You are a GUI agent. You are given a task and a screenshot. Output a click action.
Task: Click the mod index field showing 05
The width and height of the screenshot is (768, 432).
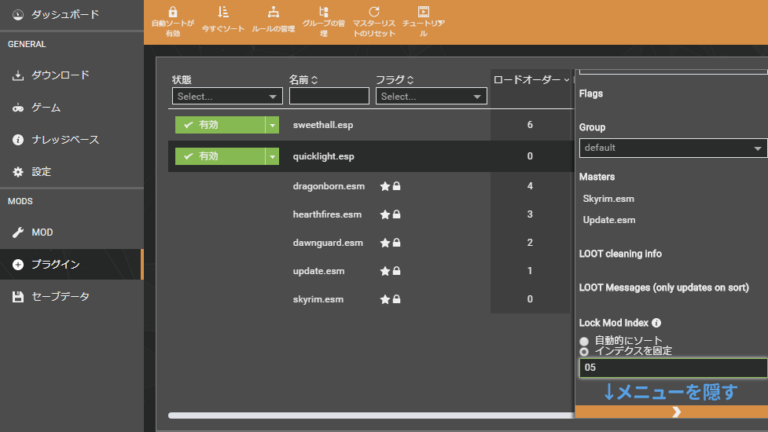coord(672,368)
